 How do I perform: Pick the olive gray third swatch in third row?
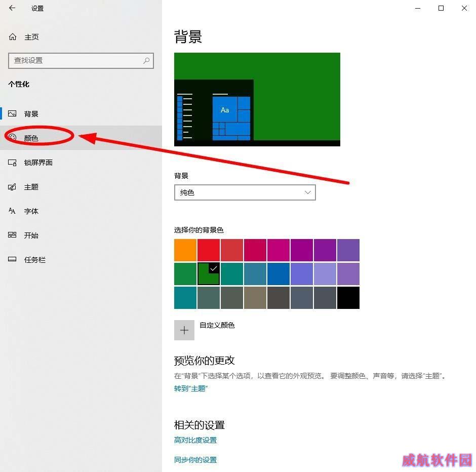pos(232,298)
